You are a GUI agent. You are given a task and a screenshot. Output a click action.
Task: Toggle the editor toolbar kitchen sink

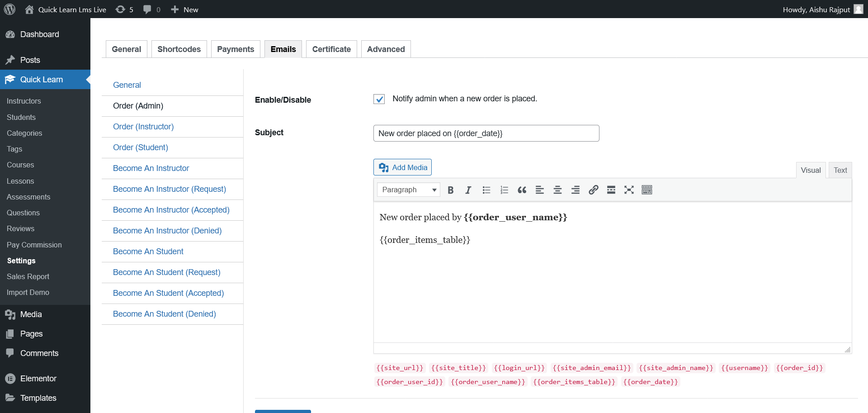click(647, 190)
